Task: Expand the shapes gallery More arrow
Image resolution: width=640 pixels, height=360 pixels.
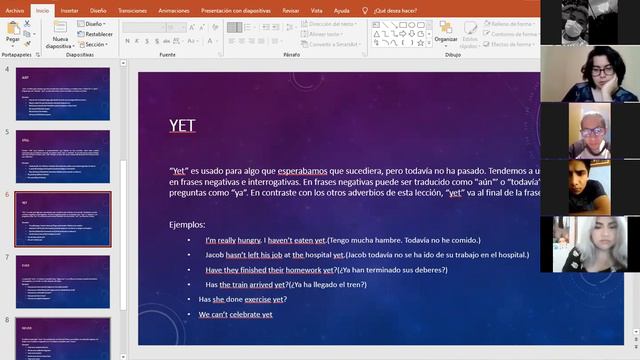Action: pyautogui.click(x=429, y=43)
